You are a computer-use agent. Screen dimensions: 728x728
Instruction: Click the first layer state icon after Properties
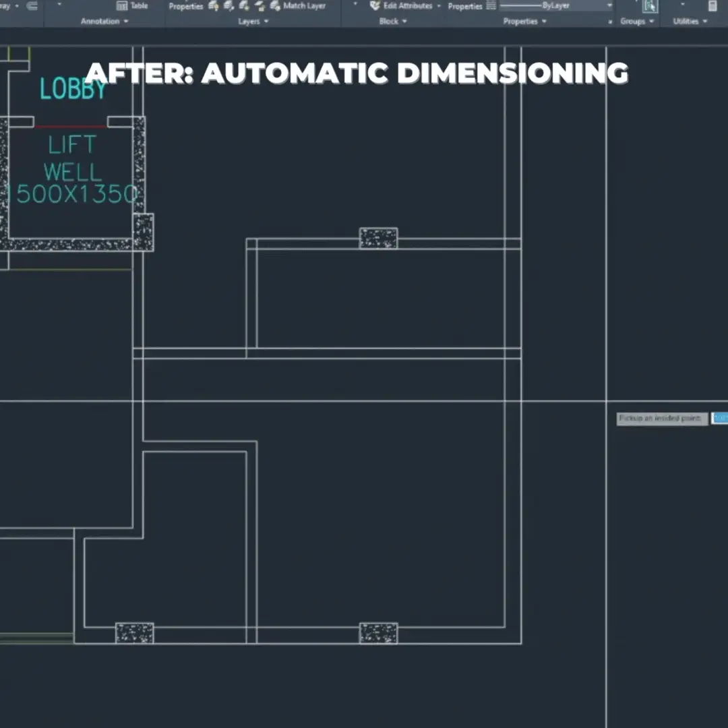pyautogui.click(x=214, y=6)
